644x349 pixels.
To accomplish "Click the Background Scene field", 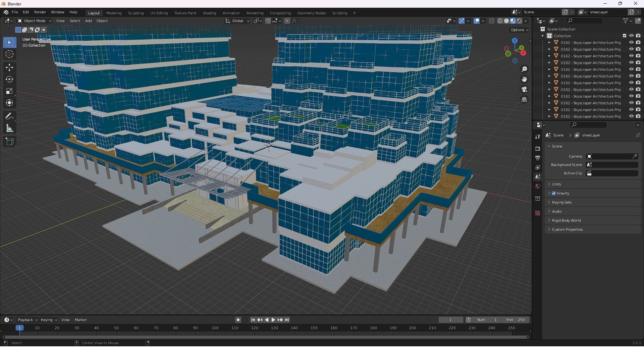I will tap(612, 165).
